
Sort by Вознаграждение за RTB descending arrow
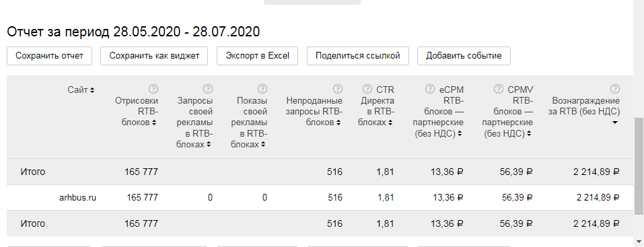click(615, 122)
